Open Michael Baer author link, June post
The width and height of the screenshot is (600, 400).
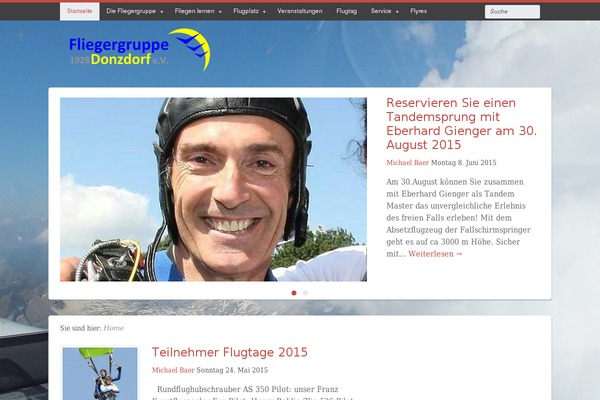tap(407, 163)
